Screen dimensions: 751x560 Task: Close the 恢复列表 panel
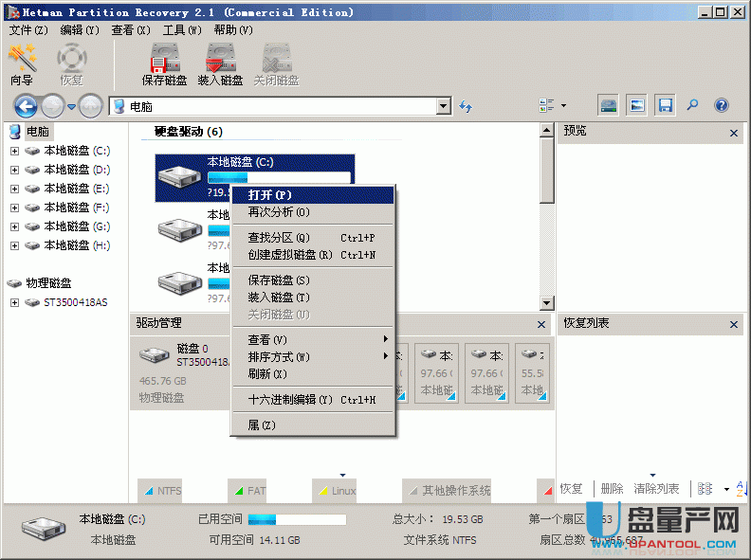(734, 324)
